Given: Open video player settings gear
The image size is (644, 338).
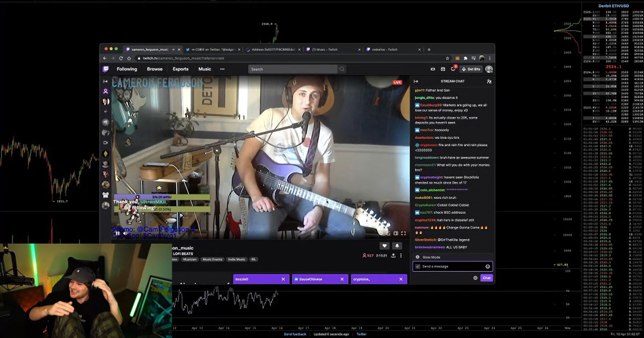Looking at the screenshot, I should pos(381,233).
